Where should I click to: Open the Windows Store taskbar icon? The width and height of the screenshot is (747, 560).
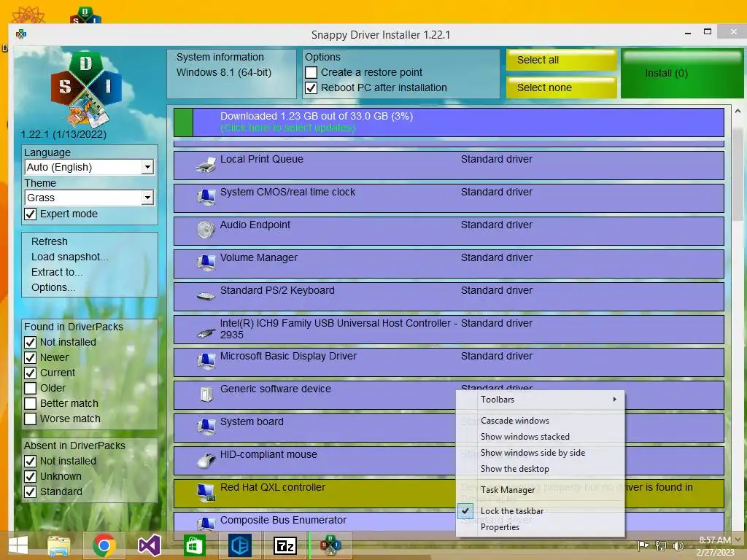[x=194, y=545]
